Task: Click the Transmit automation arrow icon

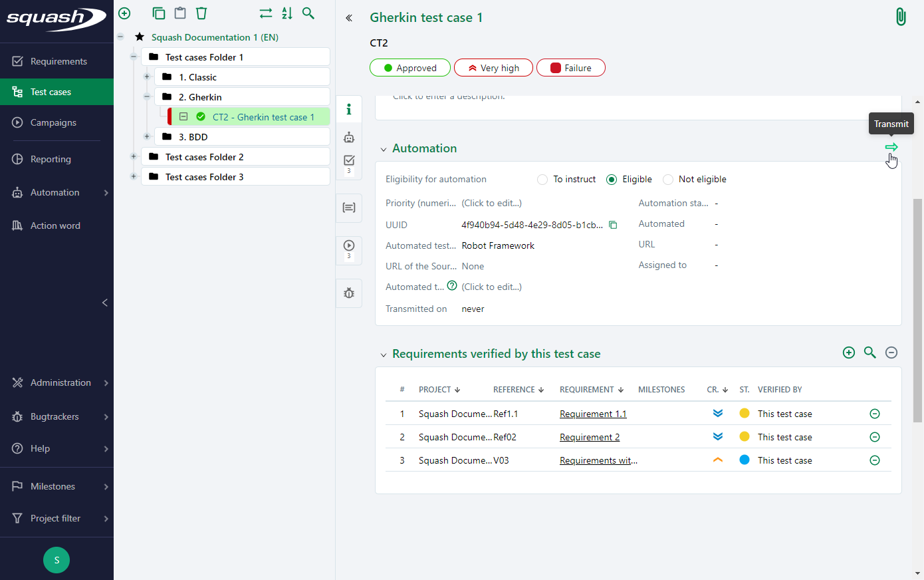Action: click(891, 147)
